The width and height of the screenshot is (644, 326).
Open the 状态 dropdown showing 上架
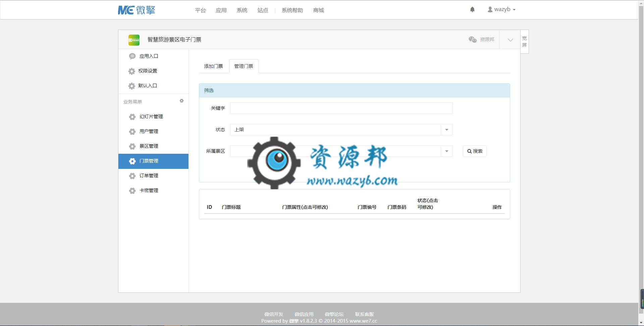pos(341,130)
